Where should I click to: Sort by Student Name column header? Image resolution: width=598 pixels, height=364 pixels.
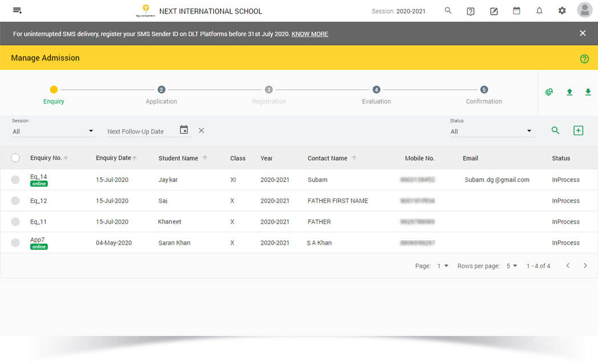[x=179, y=158]
